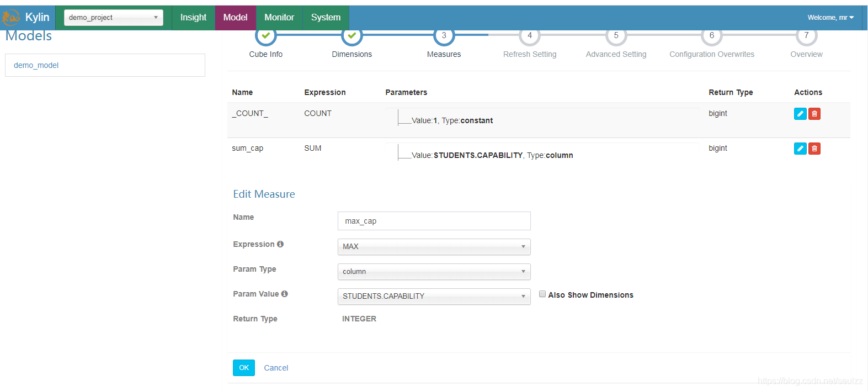Click the info icon beside Param Value label
868x391 pixels.
(285, 294)
